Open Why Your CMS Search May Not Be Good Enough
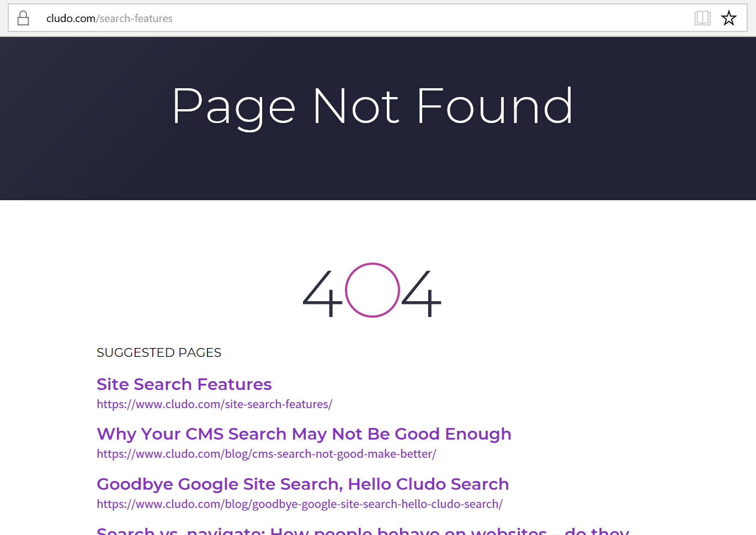 point(304,434)
